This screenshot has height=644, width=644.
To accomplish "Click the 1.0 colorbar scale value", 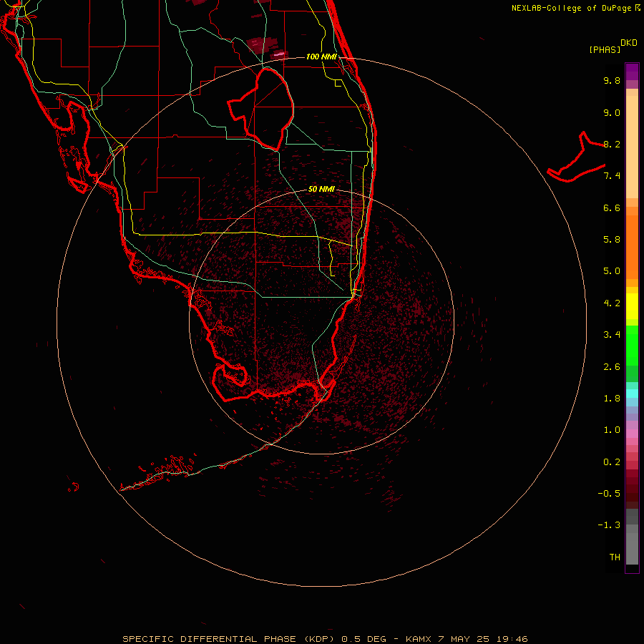I will (x=612, y=430).
